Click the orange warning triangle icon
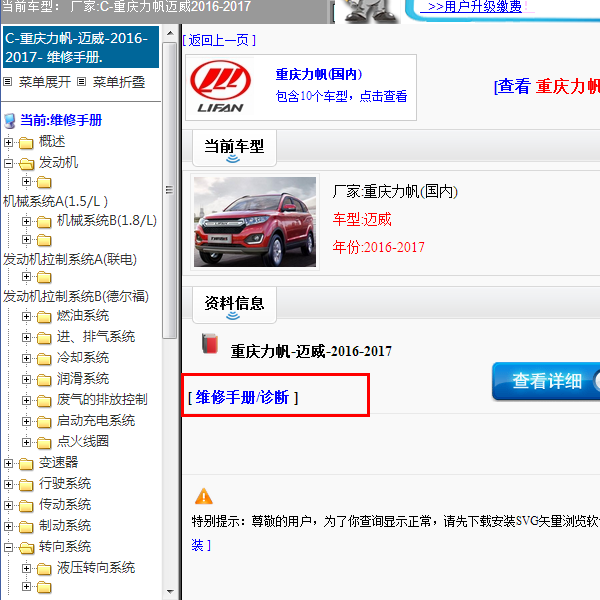 click(x=204, y=496)
